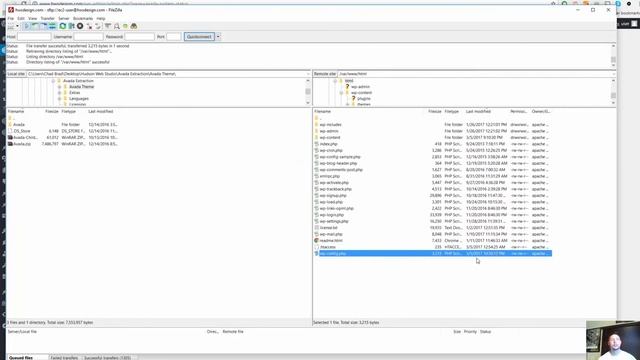Open the Local site path dropdown

tap(308, 74)
